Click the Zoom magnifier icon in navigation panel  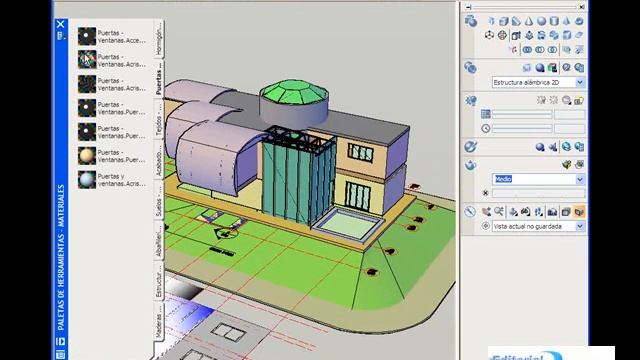tap(499, 212)
